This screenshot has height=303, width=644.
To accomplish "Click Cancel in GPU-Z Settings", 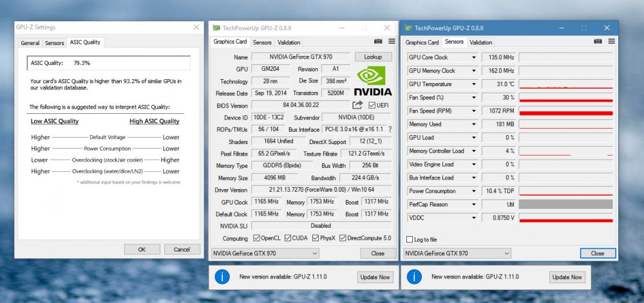I will pos(182,250).
